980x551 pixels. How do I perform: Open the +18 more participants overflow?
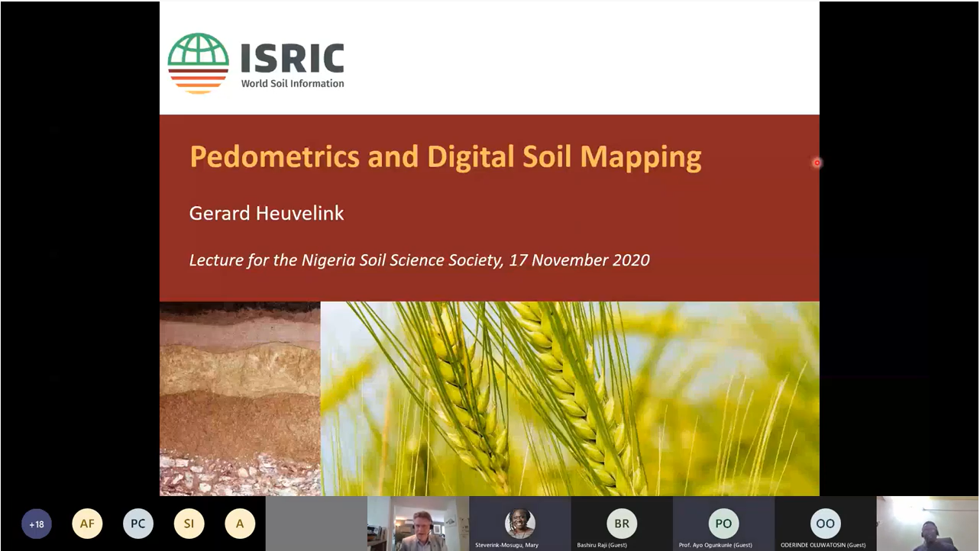pyautogui.click(x=37, y=524)
